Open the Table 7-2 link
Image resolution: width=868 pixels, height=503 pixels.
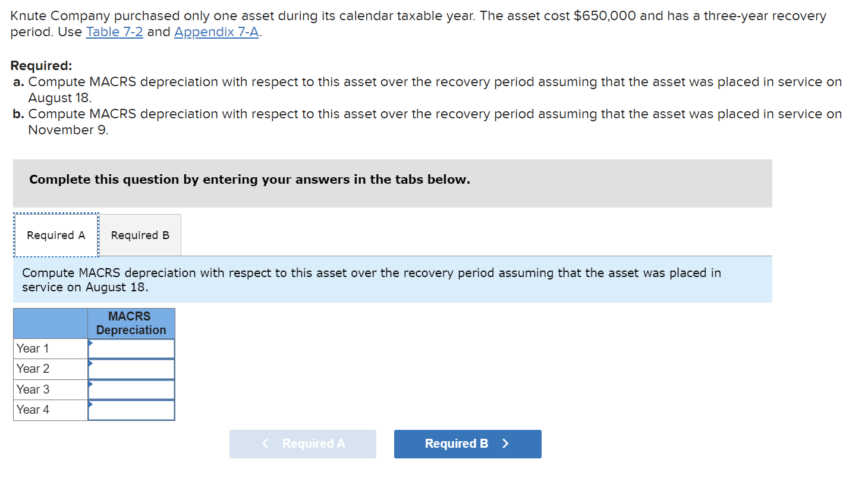pyautogui.click(x=114, y=32)
